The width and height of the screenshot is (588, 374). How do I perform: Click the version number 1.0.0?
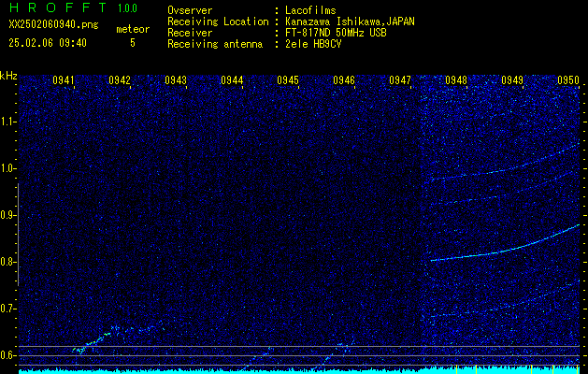pos(127,8)
